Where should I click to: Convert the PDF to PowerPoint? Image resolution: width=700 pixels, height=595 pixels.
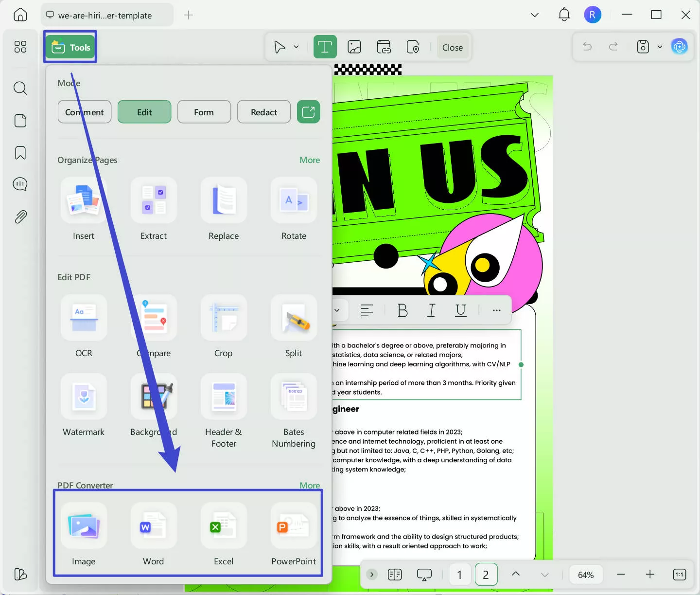(x=293, y=534)
